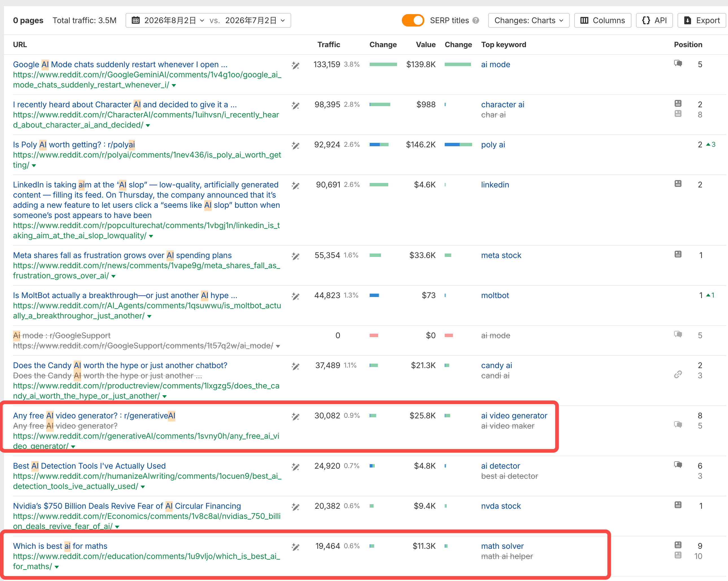
Task: Expand the URL caret for the humanizeAIwriting link
Action: [x=143, y=487]
